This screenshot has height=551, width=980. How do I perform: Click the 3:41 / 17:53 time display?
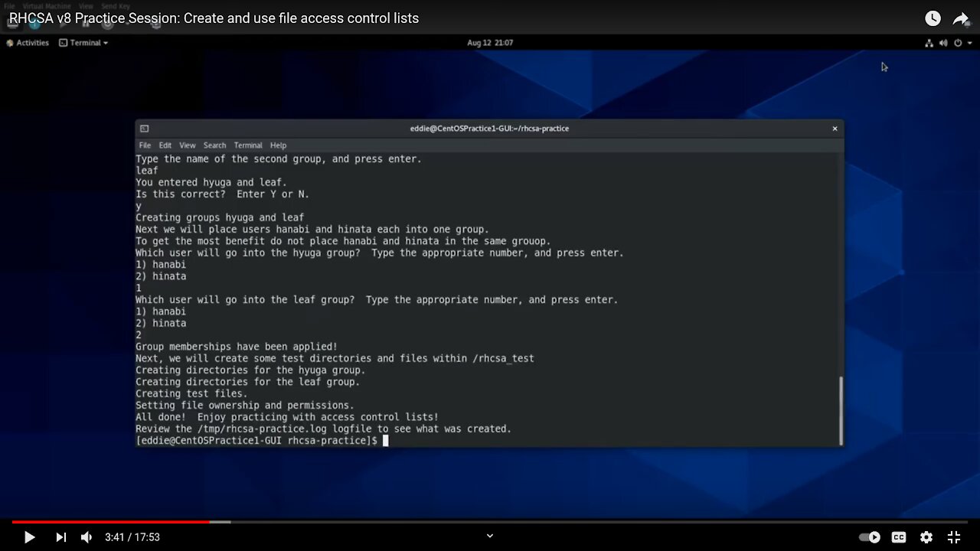(x=132, y=537)
